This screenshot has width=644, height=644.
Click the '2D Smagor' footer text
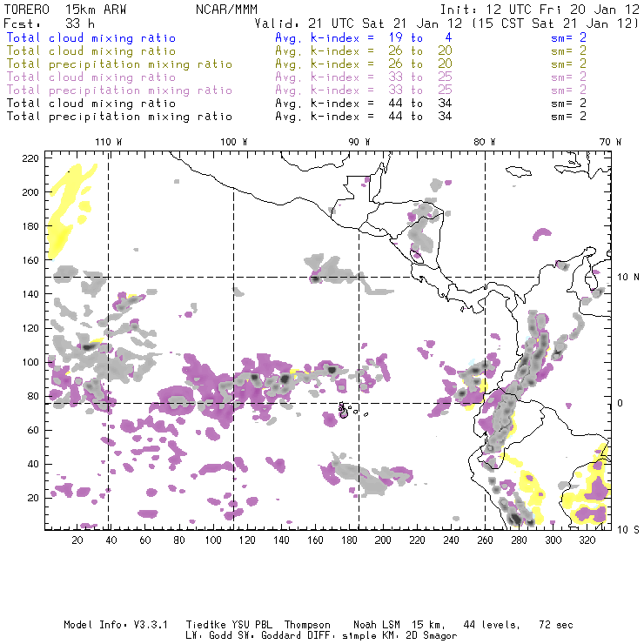(432, 636)
